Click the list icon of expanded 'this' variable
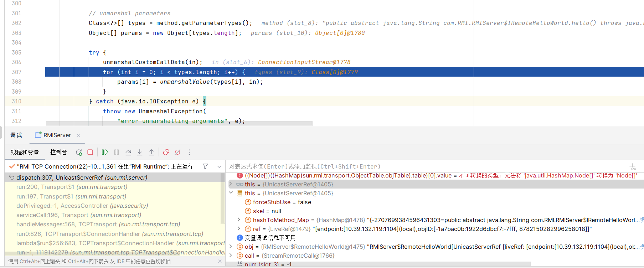 coord(240,193)
